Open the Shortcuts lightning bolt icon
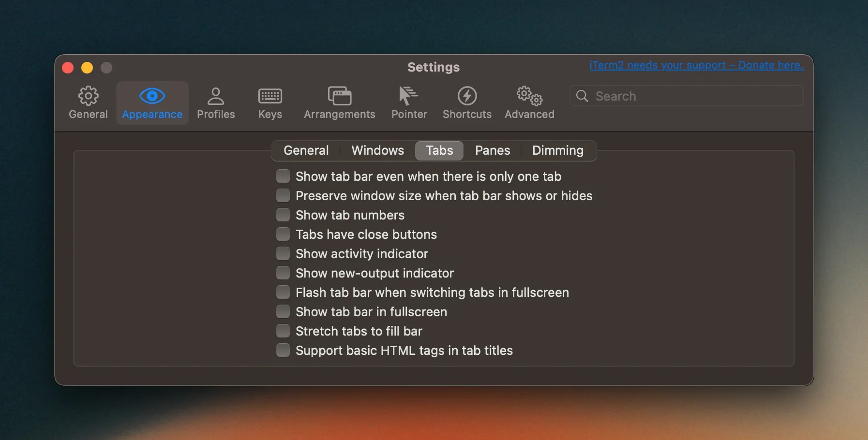 tap(467, 96)
